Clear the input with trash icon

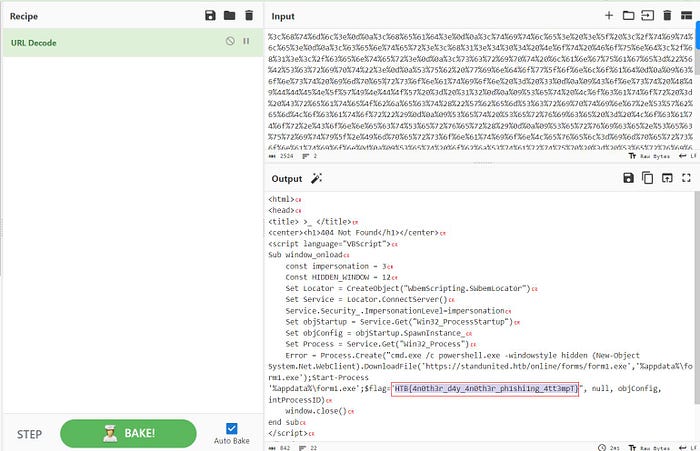click(x=667, y=16)
